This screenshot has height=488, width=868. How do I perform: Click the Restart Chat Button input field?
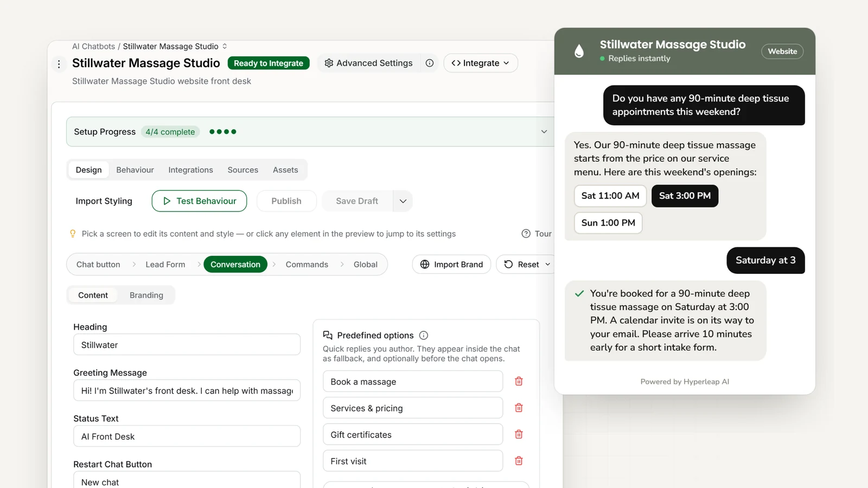(187, 480)
